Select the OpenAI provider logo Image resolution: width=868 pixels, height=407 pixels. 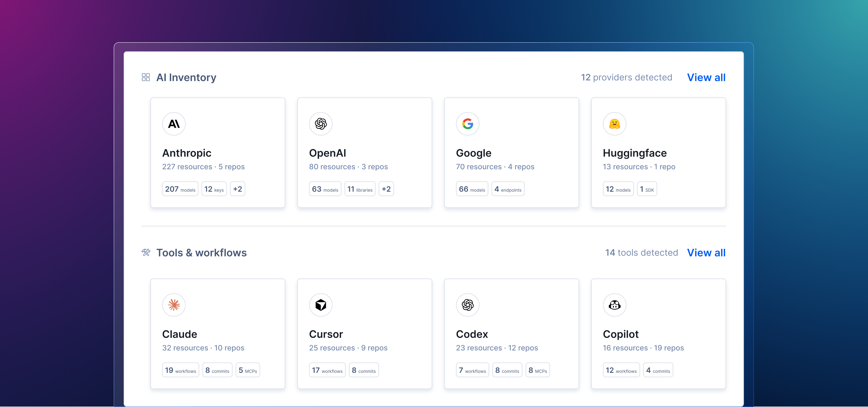(x=321, y=124)
